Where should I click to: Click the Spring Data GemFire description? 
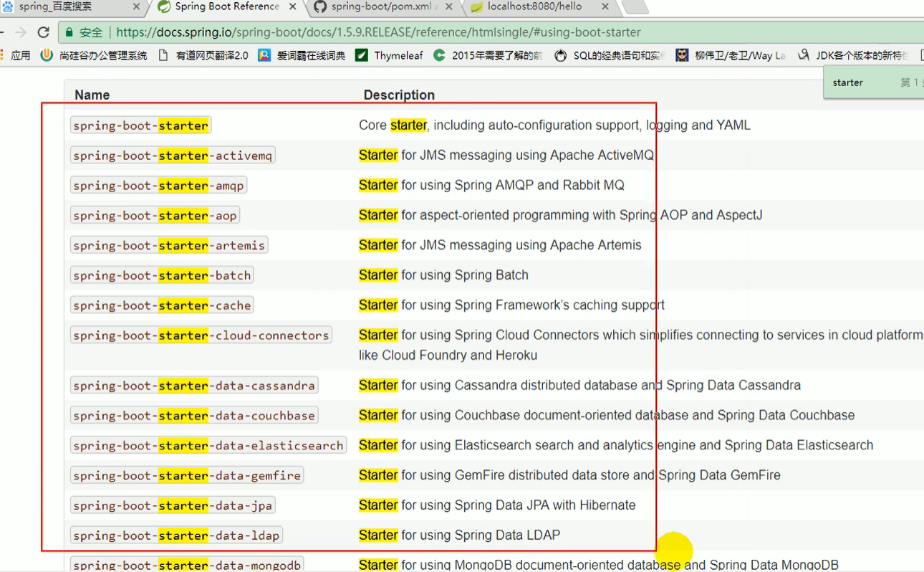click(569, 476)
